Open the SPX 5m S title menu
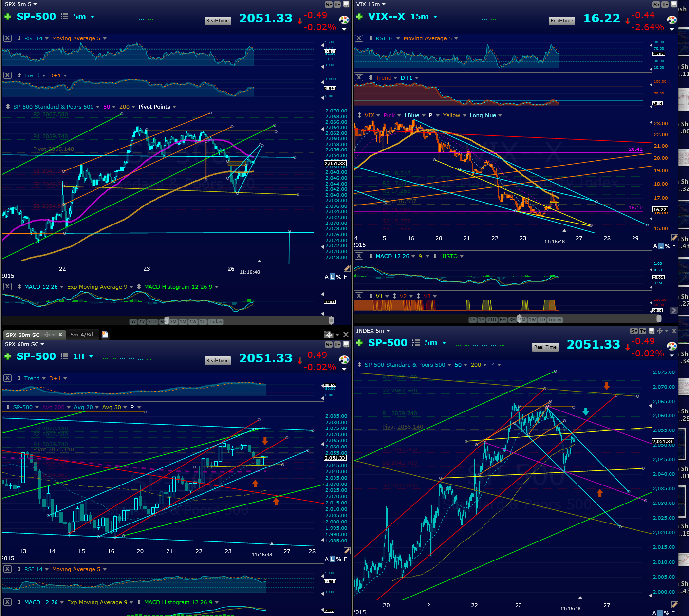689x616 pixels. (x=21, y=4)
